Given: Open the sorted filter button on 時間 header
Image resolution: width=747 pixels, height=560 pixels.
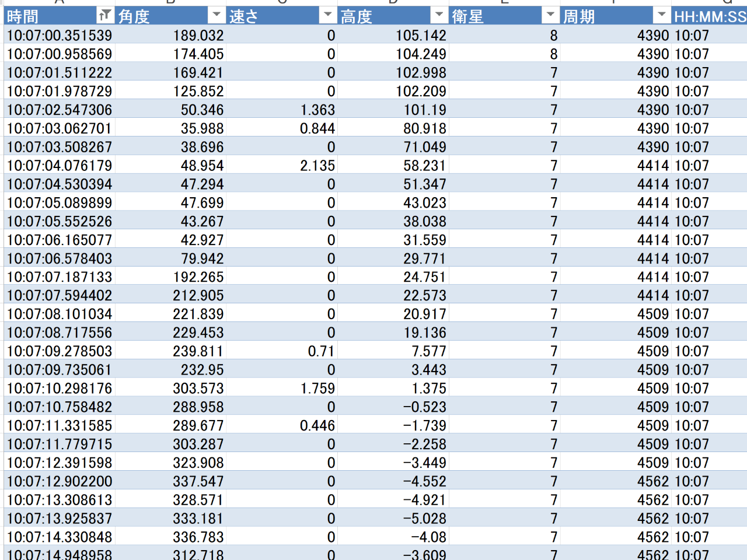Looking at the screenshot, I should coord(104,16).
